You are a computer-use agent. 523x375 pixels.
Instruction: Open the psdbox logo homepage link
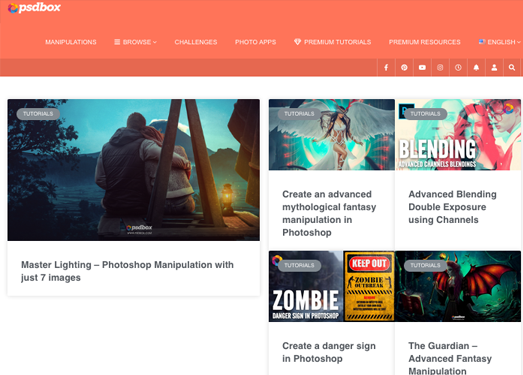tap(34, 8)
